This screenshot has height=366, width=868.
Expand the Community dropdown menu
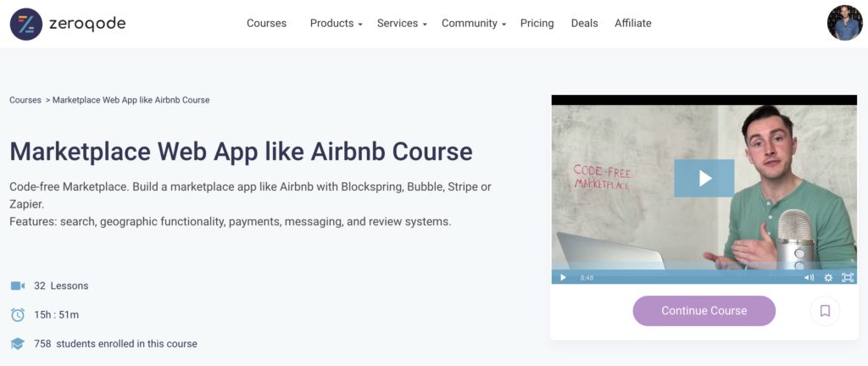click(474, 23)
